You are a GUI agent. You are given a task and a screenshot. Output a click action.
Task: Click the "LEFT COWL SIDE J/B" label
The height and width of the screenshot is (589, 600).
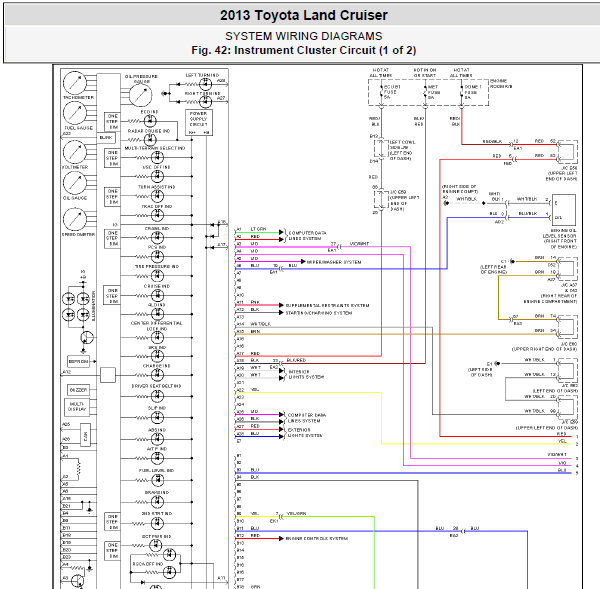pyautogui.click(x=402, y=150)
